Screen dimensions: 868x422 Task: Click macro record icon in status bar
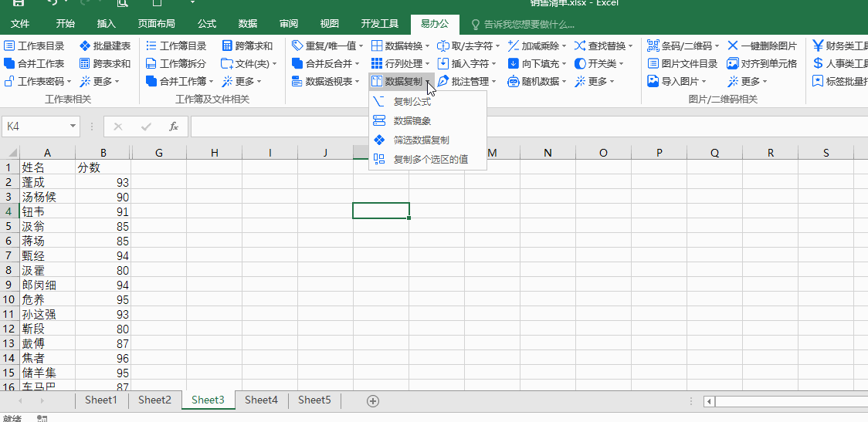coord(42,419)
